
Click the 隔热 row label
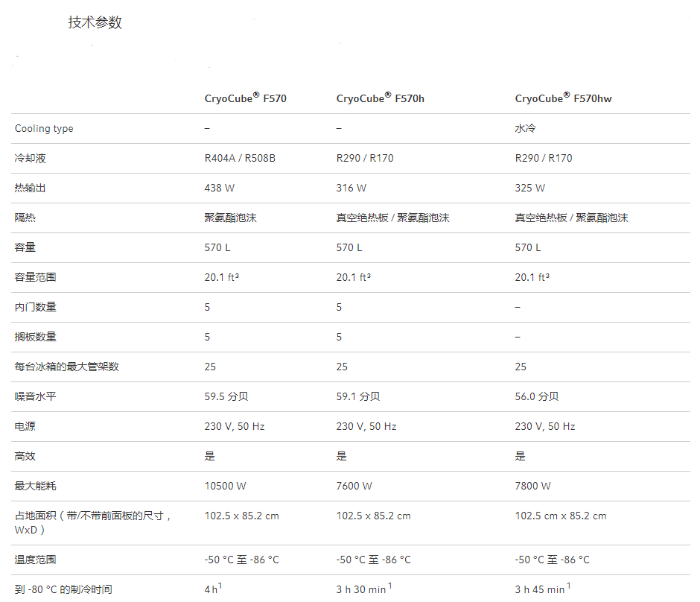pos(25,218)
